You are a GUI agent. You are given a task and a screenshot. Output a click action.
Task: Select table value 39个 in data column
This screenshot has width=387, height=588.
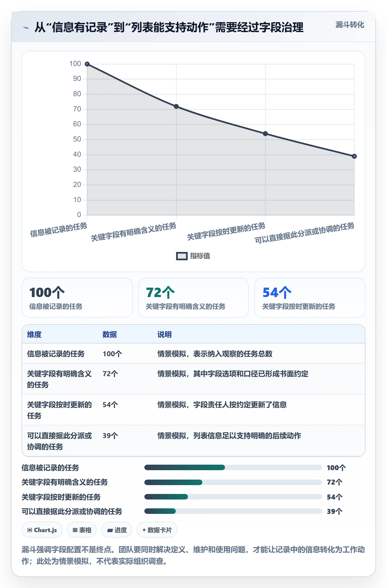110,436
